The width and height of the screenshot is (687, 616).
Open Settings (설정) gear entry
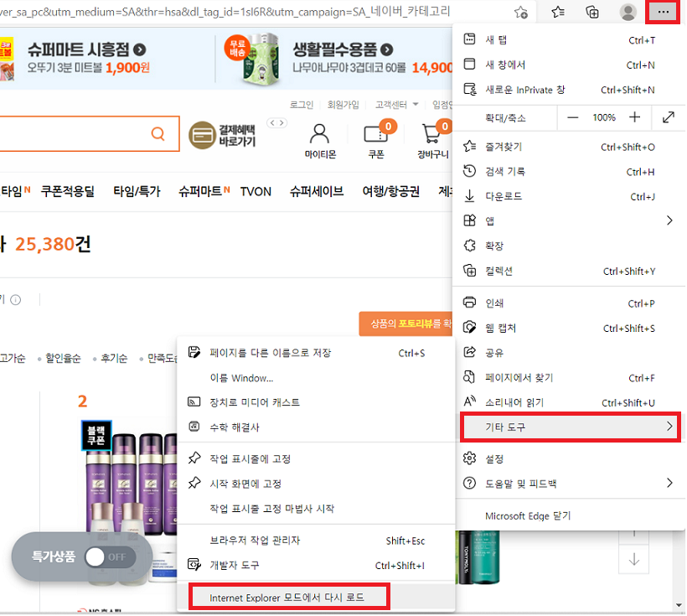click(569, 459)
